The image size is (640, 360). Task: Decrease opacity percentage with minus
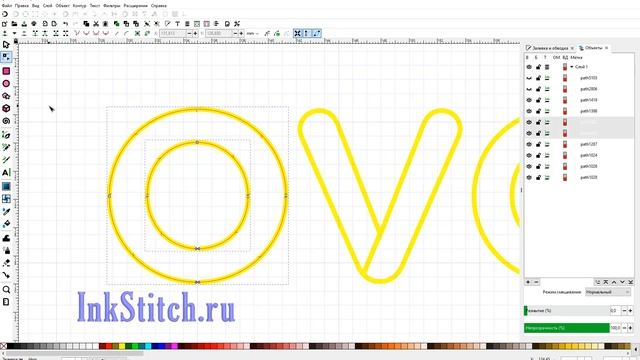[624, 328]
